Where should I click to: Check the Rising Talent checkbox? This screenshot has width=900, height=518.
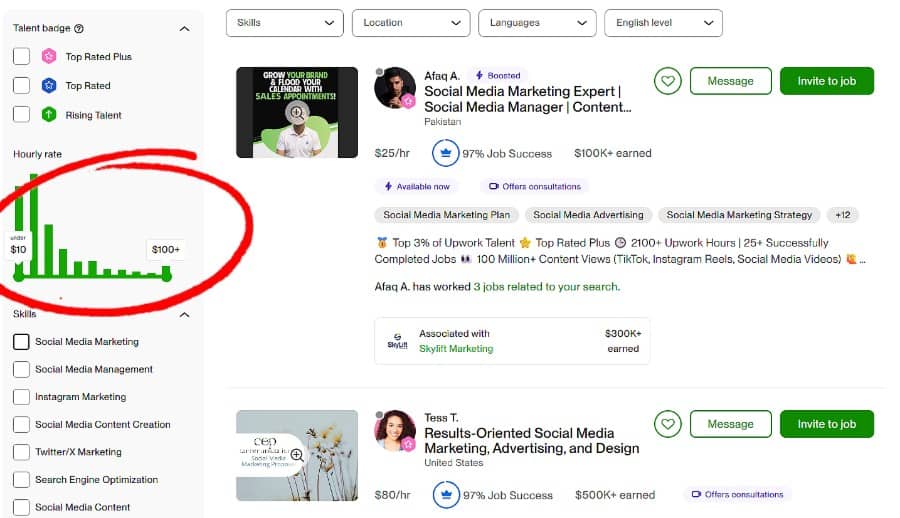[21, 114]
